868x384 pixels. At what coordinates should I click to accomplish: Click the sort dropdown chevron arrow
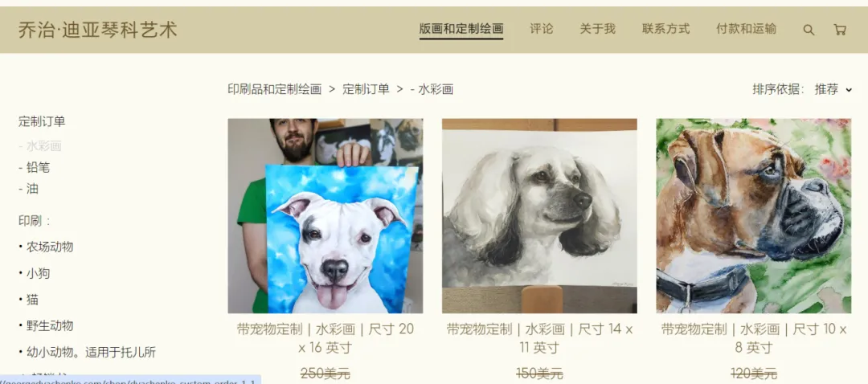tap(849, 90)
